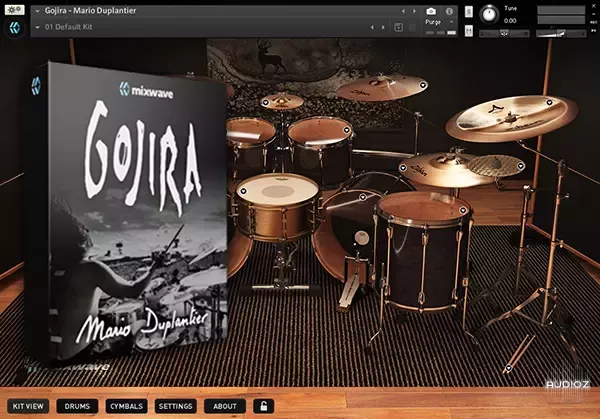This screenshot has width=600, height=419.
Task: Expand the 01 Default Kit snapshot menu
Action: [x=38, y=27]
